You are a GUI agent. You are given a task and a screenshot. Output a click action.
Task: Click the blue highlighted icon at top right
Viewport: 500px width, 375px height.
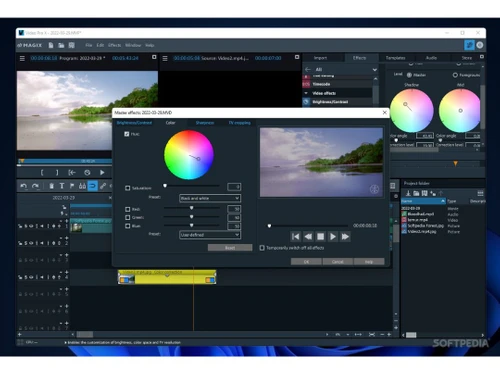point(469,45)
